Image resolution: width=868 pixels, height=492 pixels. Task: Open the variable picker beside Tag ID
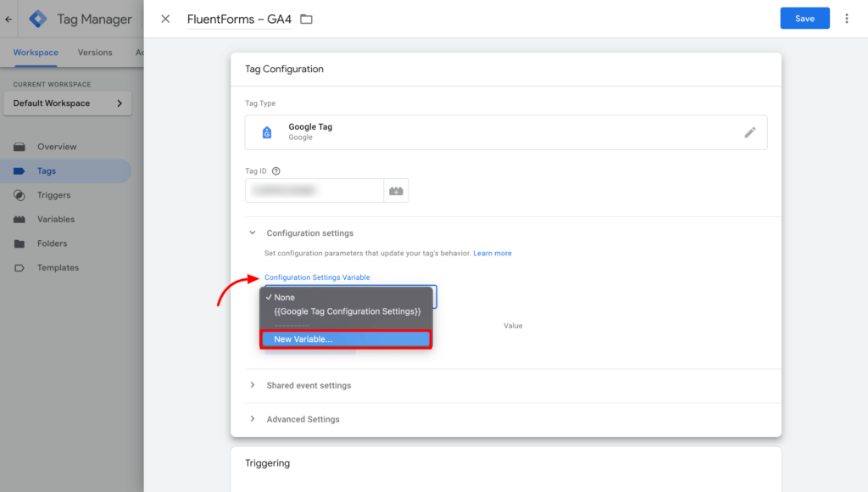396,190
